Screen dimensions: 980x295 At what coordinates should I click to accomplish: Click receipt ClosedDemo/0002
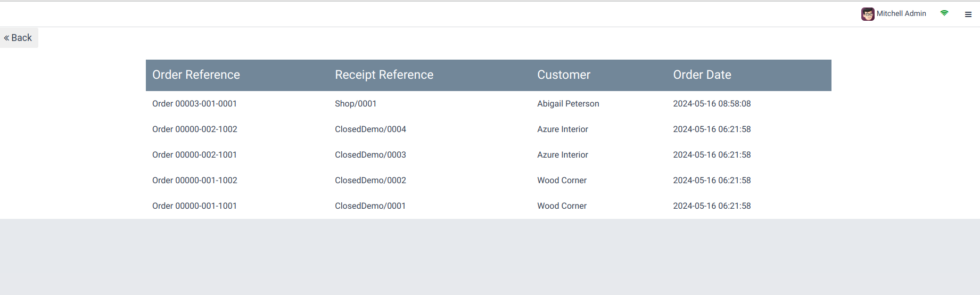(x=370, y=181)
